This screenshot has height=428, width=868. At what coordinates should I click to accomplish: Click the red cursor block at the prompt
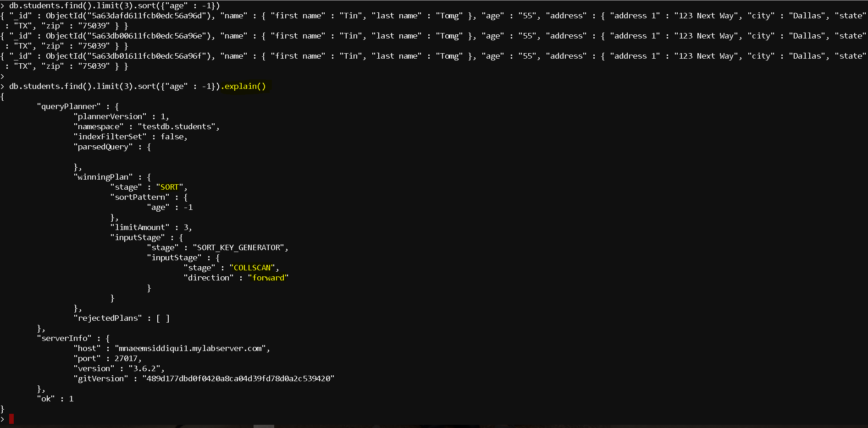[11, 419]
